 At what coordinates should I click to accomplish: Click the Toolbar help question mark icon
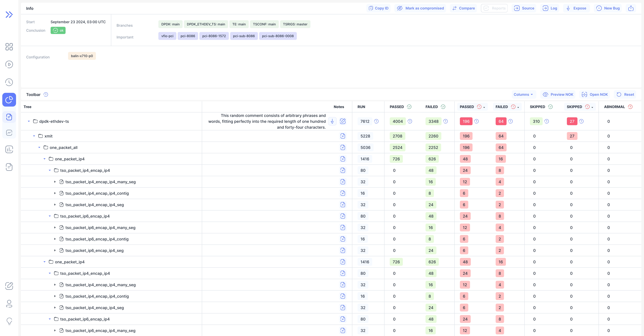point(46,95)
